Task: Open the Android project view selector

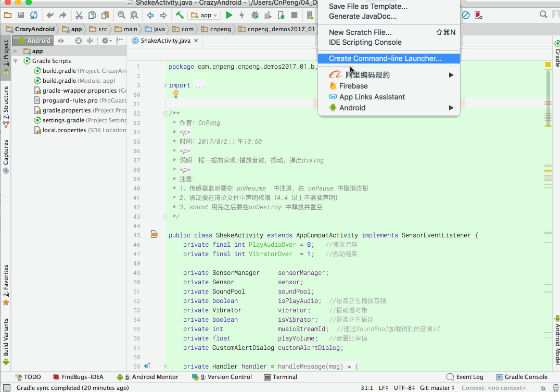Action: [x=33, y=41]
